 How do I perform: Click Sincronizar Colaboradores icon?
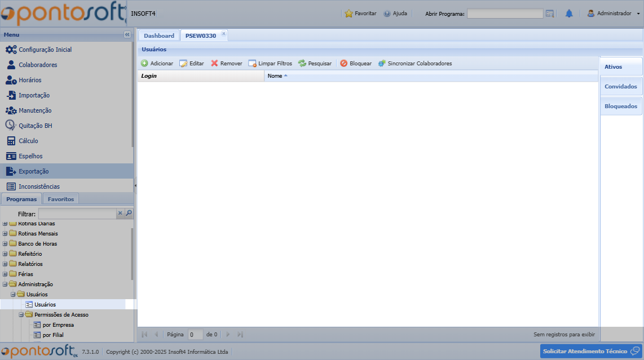coord(382,64)
